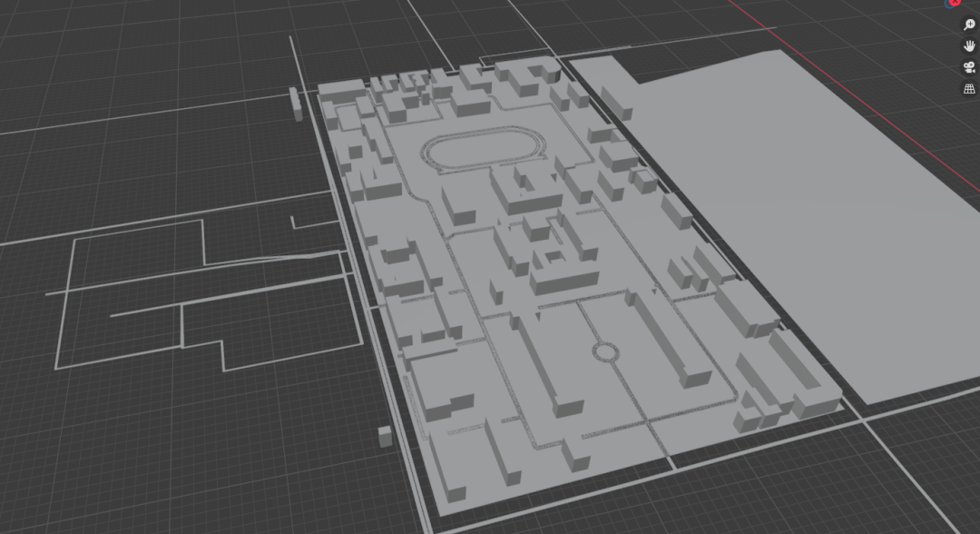Click the zoom magnifier icon in viewport
Viewport: 980px width, 534px height.
coord(969,25)
